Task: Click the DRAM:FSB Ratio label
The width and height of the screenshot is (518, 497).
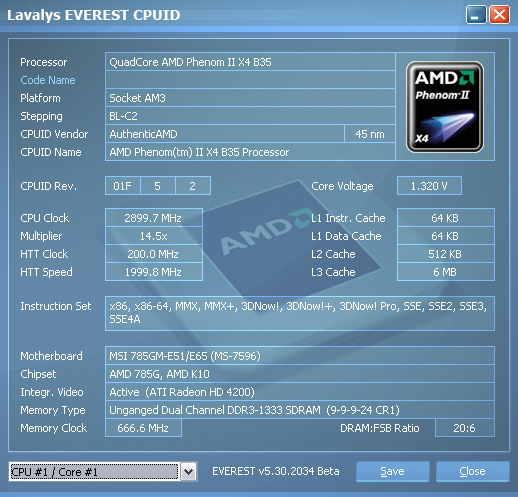Action: click(380, 428)
